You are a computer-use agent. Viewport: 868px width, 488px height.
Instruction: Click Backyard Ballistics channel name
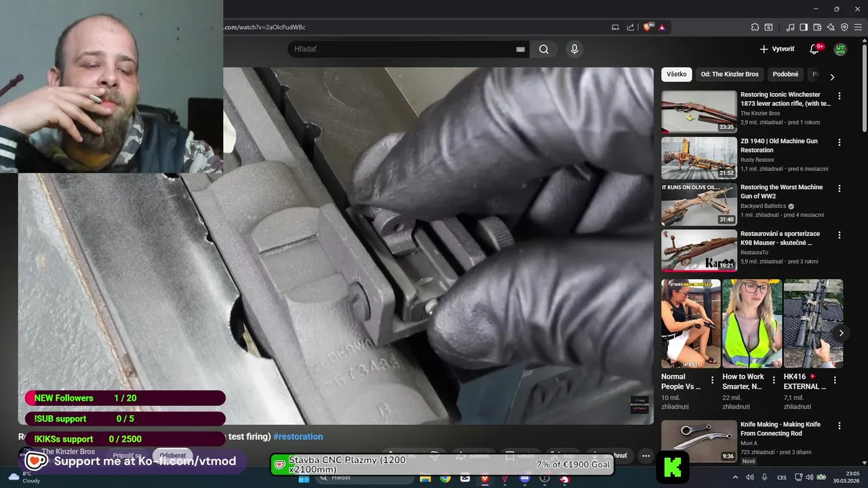pos(764,206)
